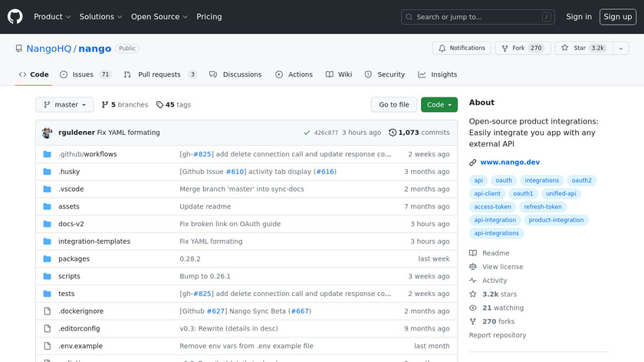Screen dimensions: 644x362
Task: Expand the Product menu in header
Action: pos(52,17)
